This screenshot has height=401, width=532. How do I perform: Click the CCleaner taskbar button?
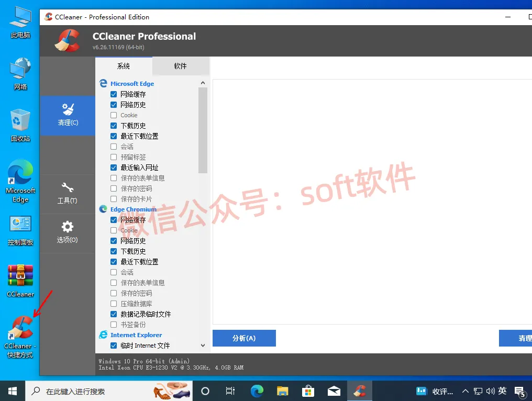(x=360, y=391)
